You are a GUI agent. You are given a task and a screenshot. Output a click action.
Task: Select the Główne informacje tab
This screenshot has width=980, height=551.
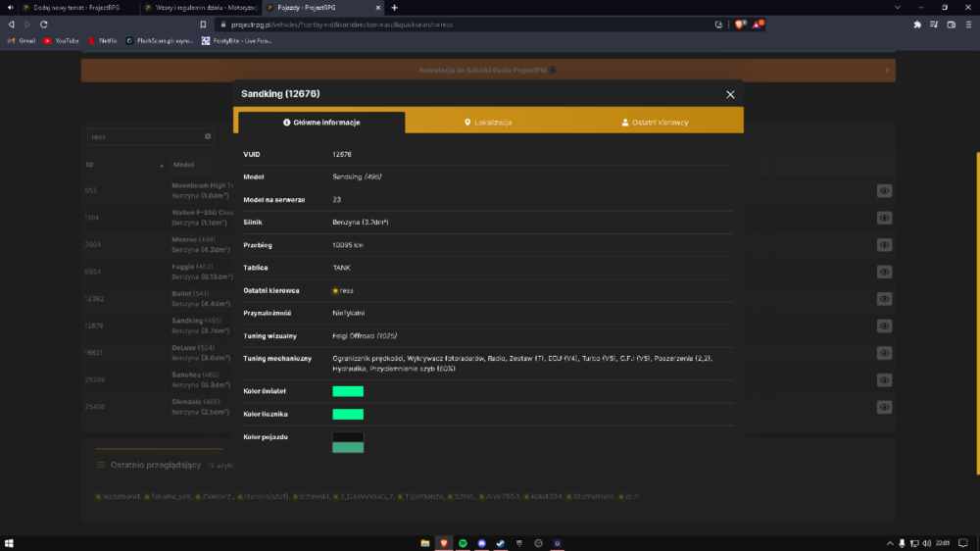[321, 122]
